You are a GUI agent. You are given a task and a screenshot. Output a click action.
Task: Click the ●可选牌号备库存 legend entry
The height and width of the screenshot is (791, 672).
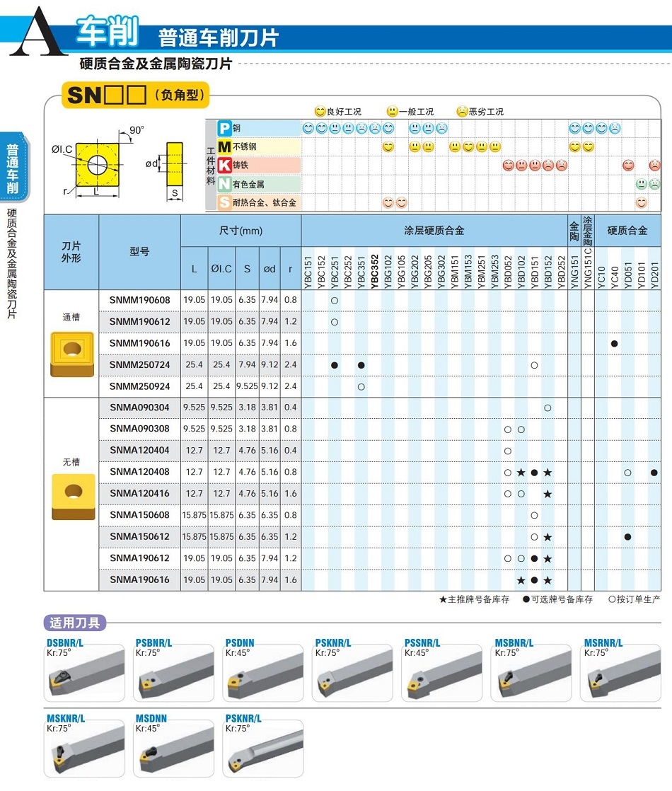557,599
